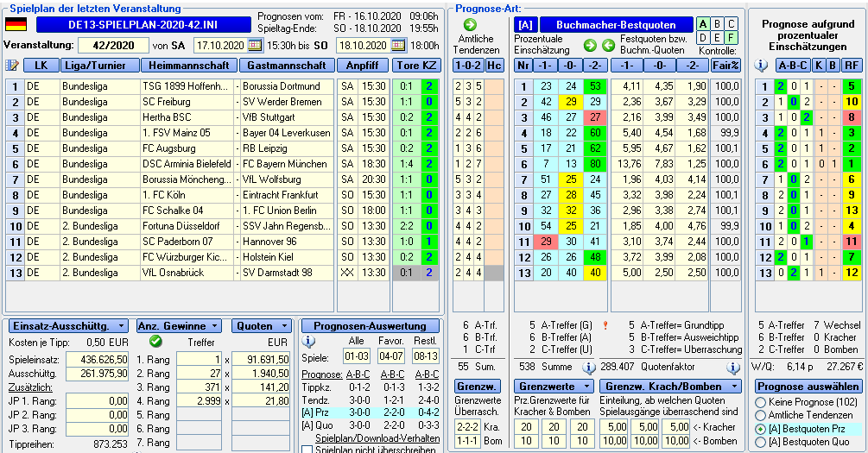Toggle control button C

pos(732,24)
